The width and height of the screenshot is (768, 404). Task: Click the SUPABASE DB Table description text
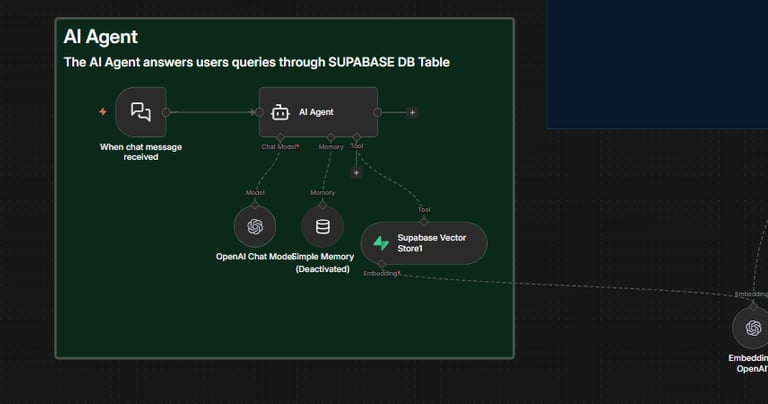[x=257, y=62]
